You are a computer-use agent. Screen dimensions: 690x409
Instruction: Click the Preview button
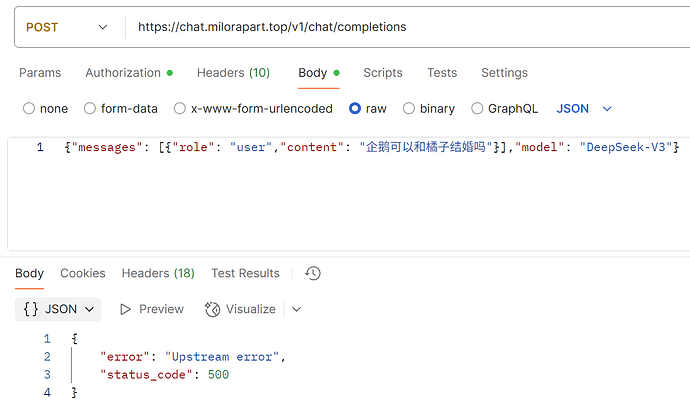152,309
